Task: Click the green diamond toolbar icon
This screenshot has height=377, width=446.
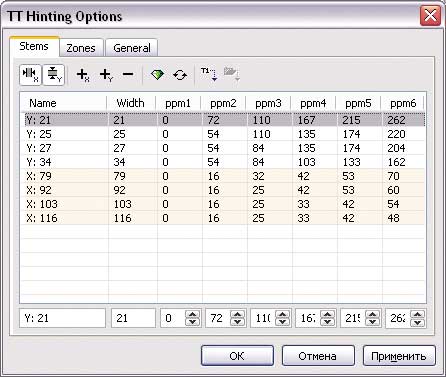Action: [157, 75]
